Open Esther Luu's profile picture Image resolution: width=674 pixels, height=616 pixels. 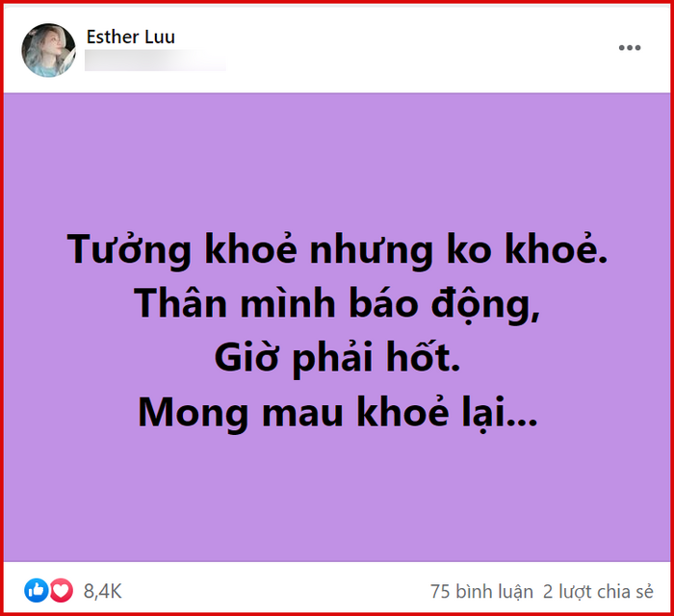pyautogui.click(x=48, y=50)
